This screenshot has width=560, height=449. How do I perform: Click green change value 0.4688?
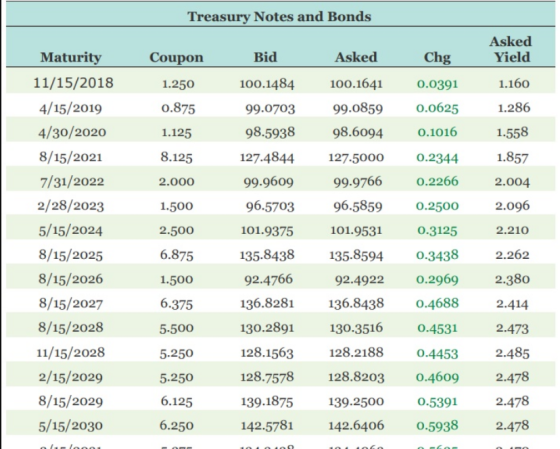(x=437, y=304)
